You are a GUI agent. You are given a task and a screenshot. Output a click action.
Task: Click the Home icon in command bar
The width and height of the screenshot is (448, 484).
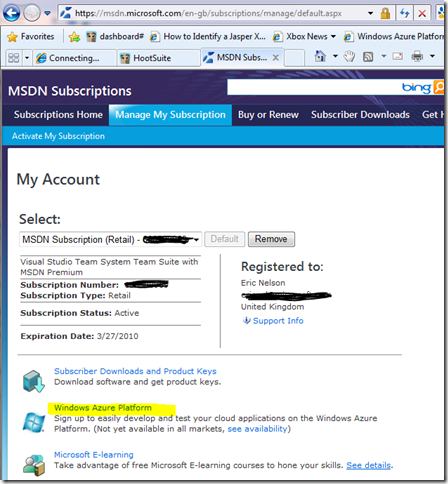tap(320, 56)
